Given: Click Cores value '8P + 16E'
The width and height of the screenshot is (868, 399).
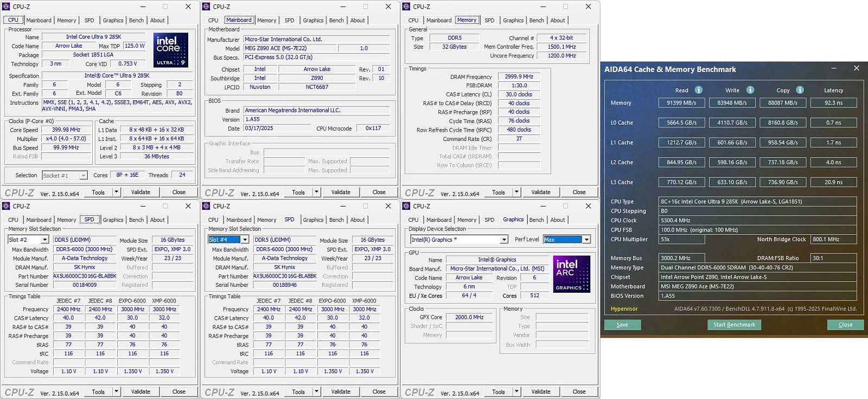Looking at the screenshot, I should 127,175.
